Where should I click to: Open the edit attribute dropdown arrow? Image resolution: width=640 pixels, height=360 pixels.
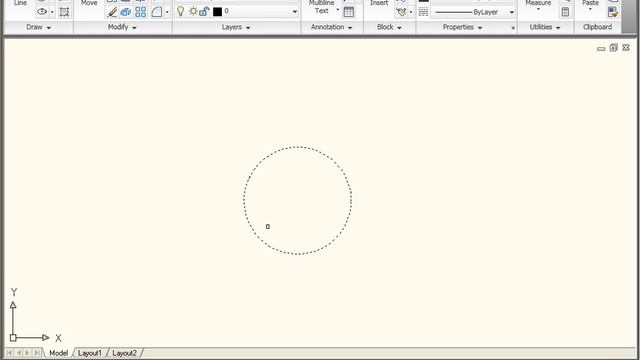coord(411,12)
